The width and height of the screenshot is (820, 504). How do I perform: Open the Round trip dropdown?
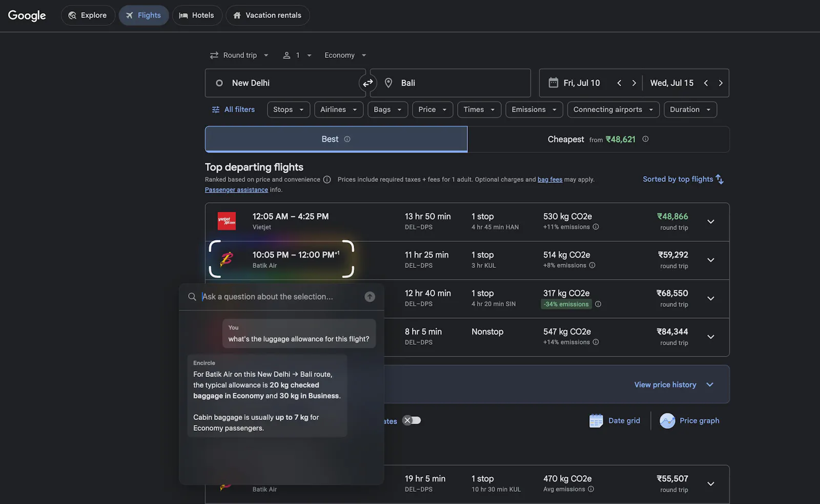239,55
